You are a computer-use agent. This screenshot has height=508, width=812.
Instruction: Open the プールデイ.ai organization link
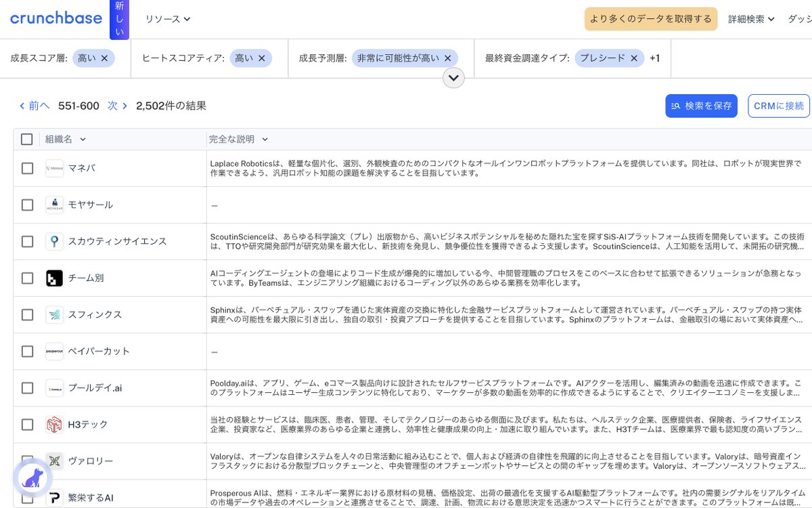click(95, 387)
